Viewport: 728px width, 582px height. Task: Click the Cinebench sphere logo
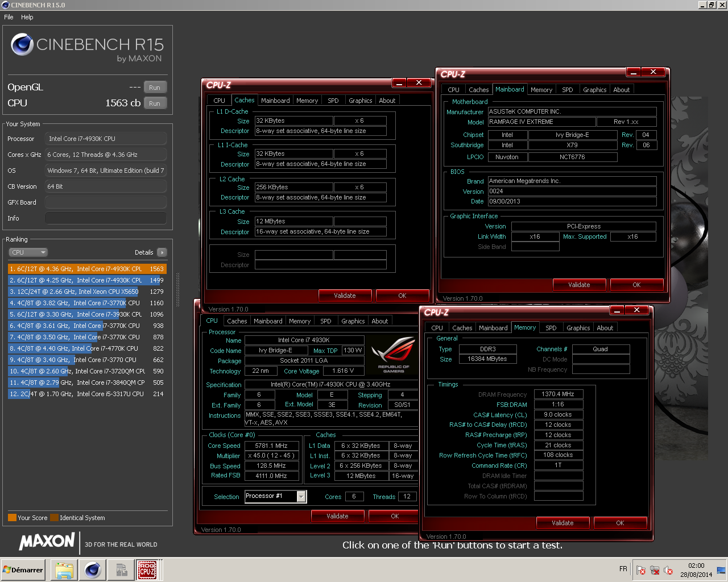pos(22,45)
